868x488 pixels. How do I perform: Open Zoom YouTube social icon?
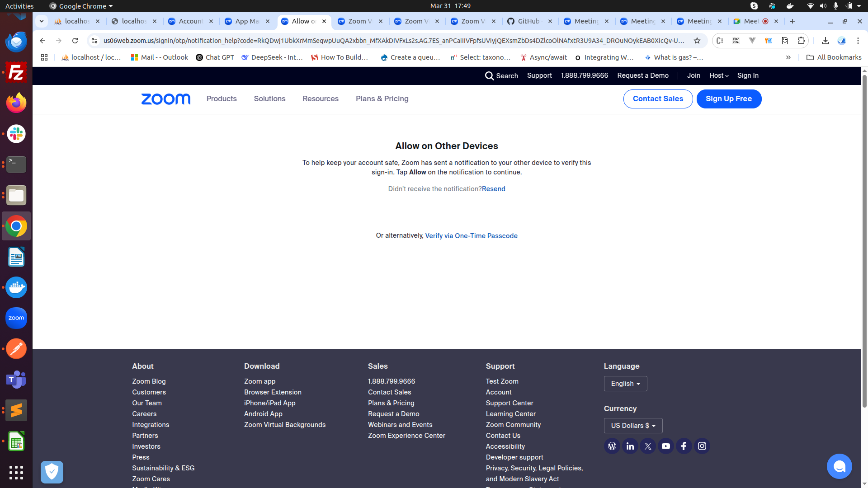[666, 446]
